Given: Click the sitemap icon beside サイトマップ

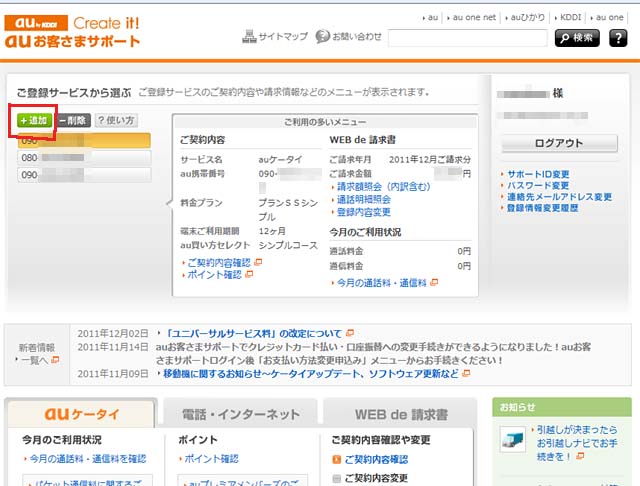Looking at the screenshot, I should (249, 36).
